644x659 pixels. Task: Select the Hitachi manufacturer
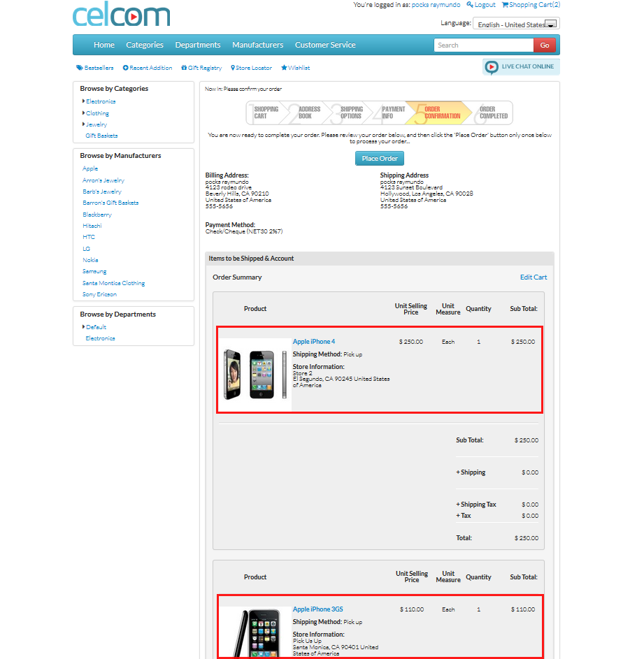[x=92, y=226]
